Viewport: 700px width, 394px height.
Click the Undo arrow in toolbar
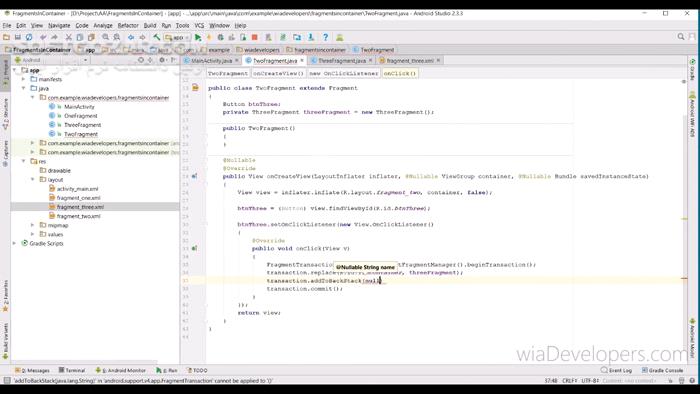pyautogui.click(x=43, y=37)
